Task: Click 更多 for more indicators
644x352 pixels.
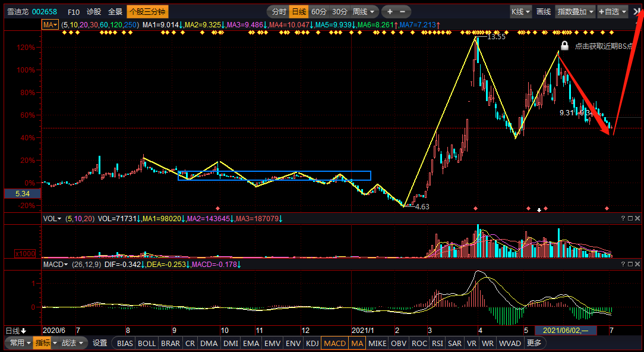Action: click(x=533, y=343)
